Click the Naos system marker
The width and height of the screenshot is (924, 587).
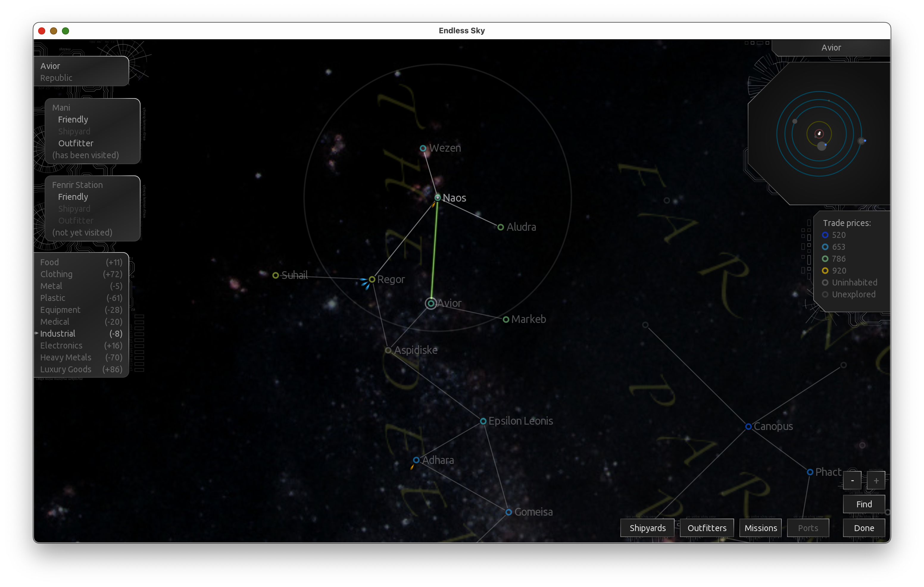[438, 198]
